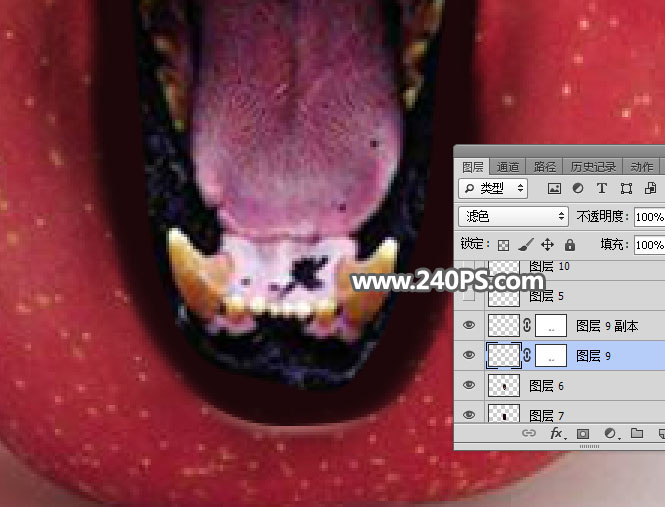The height and width of the screenshot is (507, 665).
Task: Select the 图层 10 layer
Action: 549,266
